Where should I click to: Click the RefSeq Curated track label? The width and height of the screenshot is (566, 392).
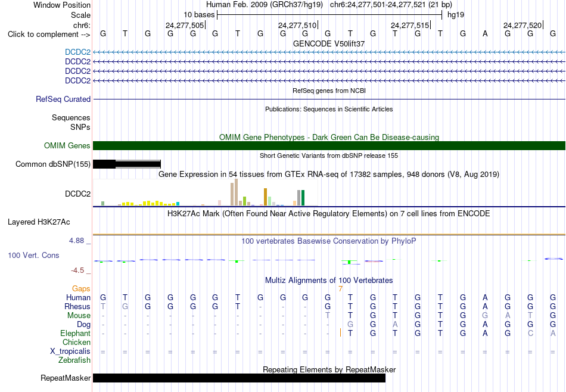[x=63, y=99]
